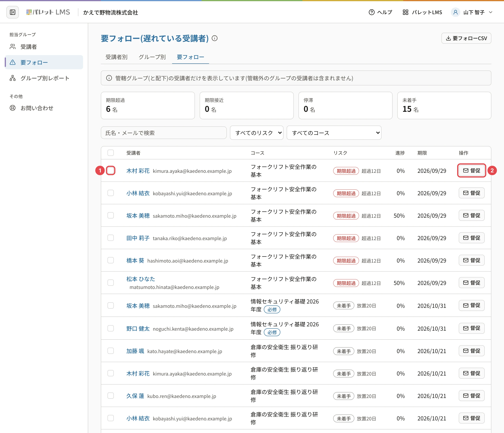This screenshot has width=504, height=433.
Task: Click the 必修 badge in 野口 健太 row
Action: (272, 332)
